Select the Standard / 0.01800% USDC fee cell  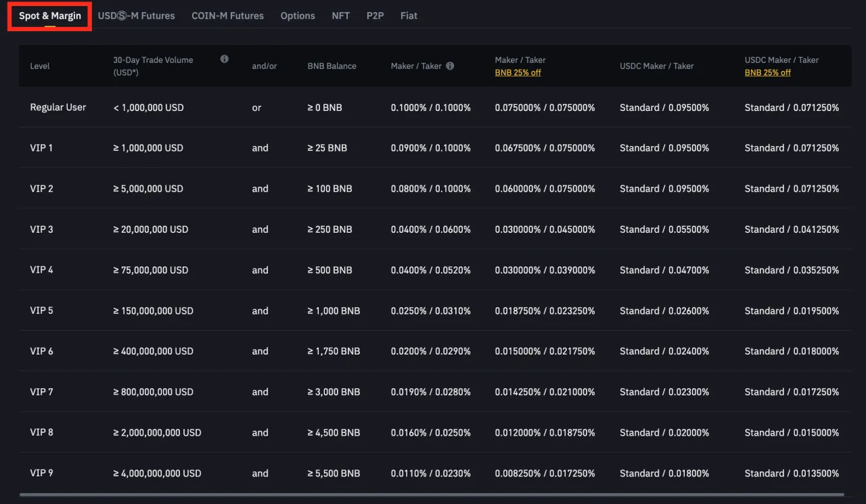pyautogui.click(x=664, y=473)
